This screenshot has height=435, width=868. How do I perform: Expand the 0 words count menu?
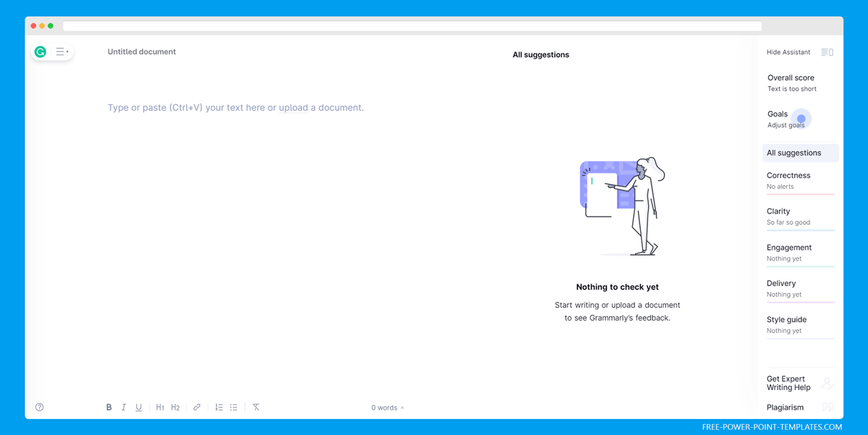point(388,407)
